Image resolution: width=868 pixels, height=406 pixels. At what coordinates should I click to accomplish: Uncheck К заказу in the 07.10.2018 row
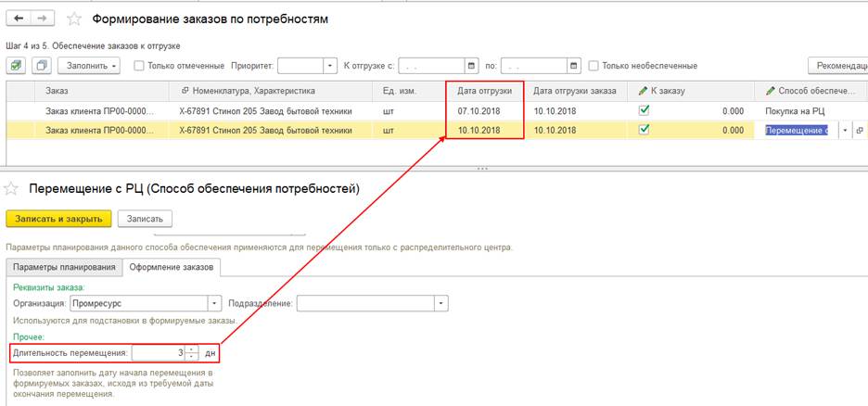644,110
